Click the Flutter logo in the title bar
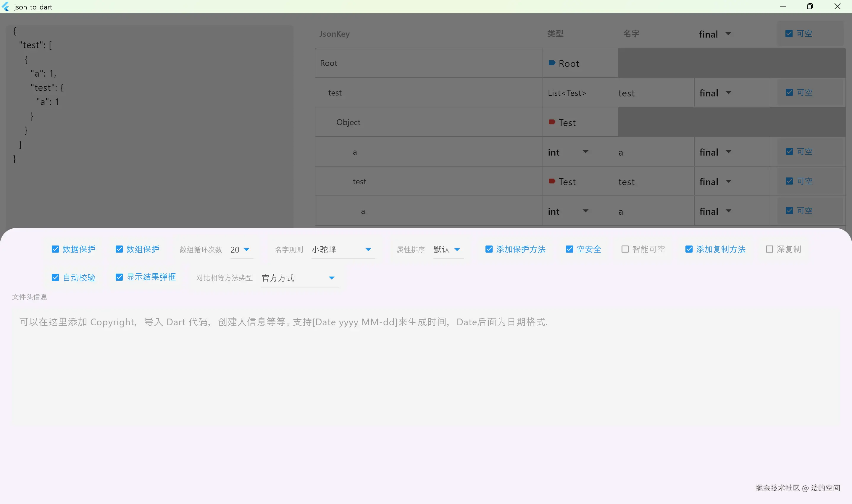Screen dimensions: 852x504 (x=5, y=7)
